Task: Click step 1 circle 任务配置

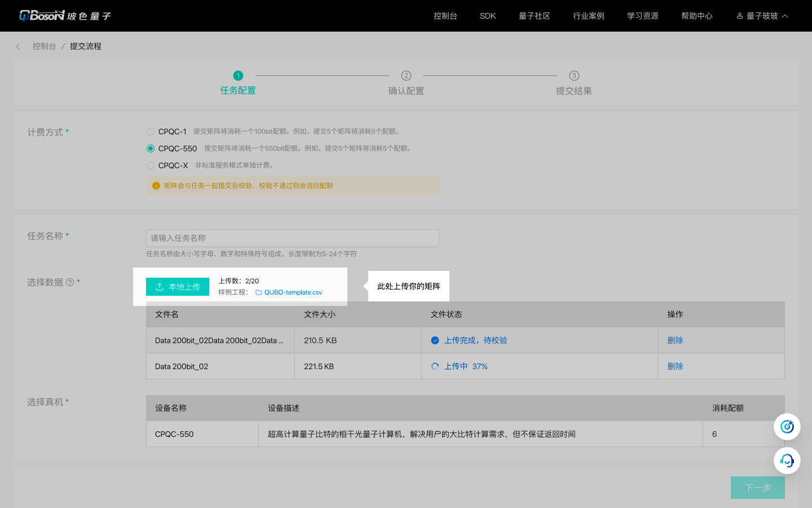Action: (238, 76)
